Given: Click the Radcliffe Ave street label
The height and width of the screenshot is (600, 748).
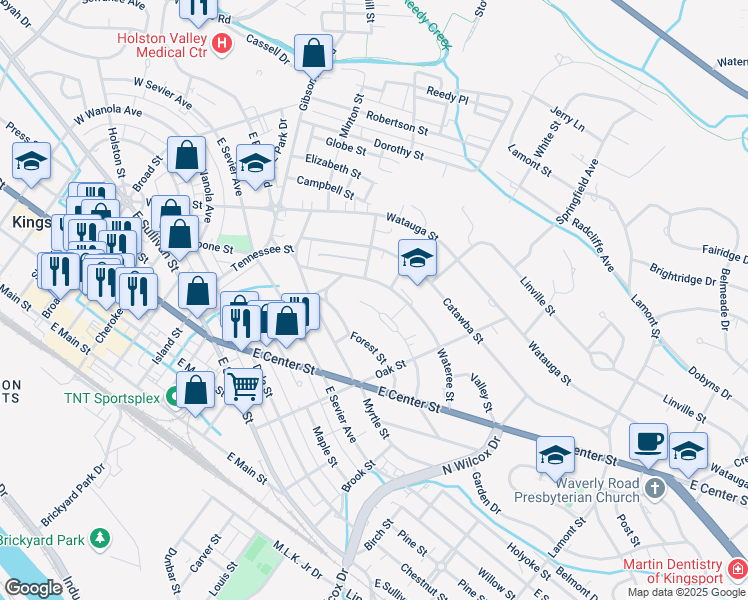Looking at the screenshot, I should coord(593,245).
